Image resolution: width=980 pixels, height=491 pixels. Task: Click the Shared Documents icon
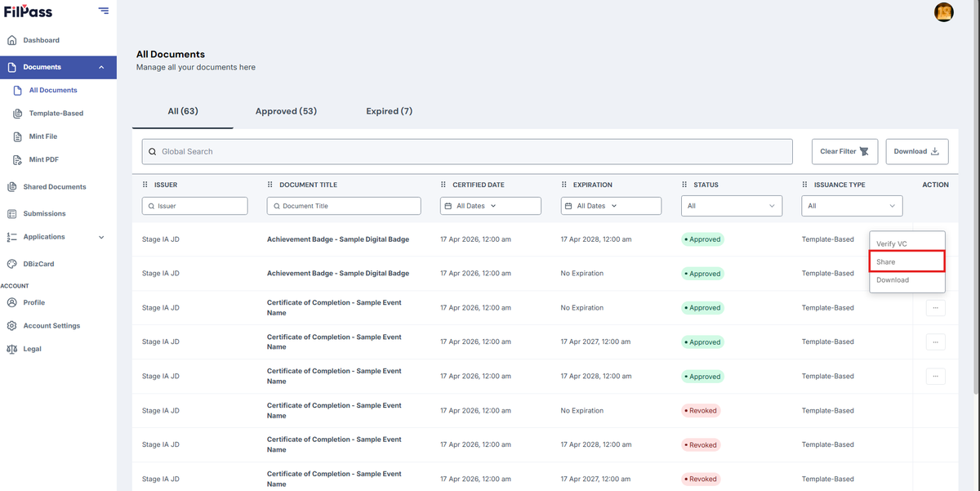pos(11,187)
